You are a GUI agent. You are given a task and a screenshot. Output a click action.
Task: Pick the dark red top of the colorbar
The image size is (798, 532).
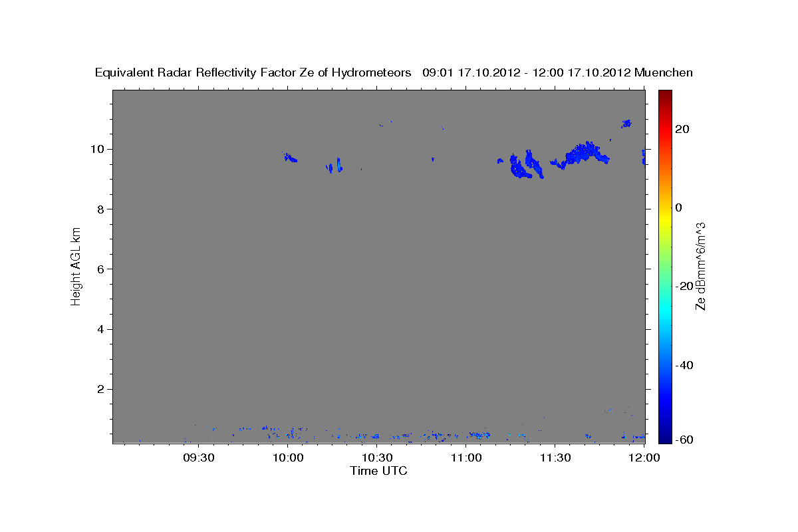coord(664,94)
